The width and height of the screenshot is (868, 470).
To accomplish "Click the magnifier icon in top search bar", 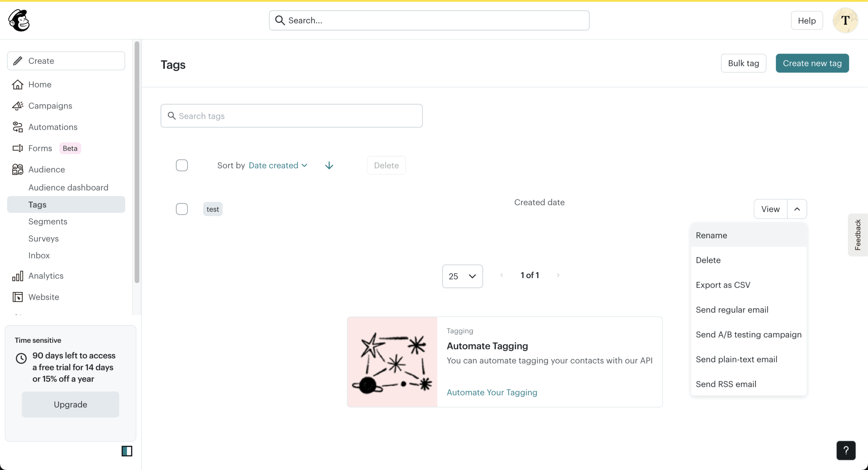I will point(280,20).
